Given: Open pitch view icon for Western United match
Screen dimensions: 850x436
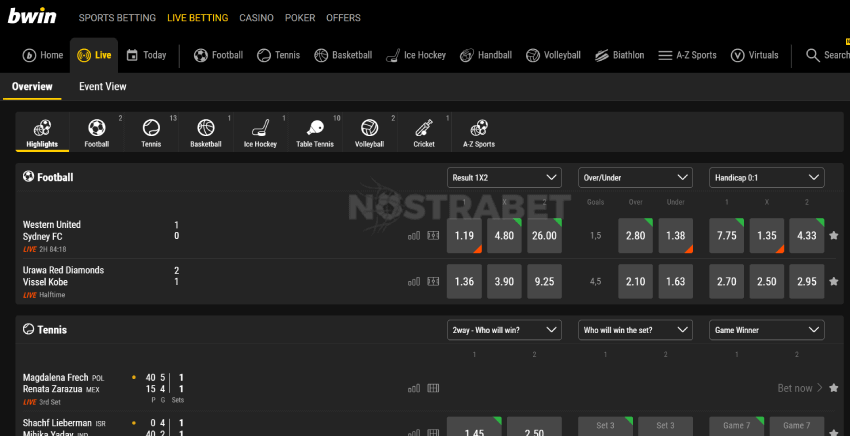Looking at the screenshot, I should [433, 236].
